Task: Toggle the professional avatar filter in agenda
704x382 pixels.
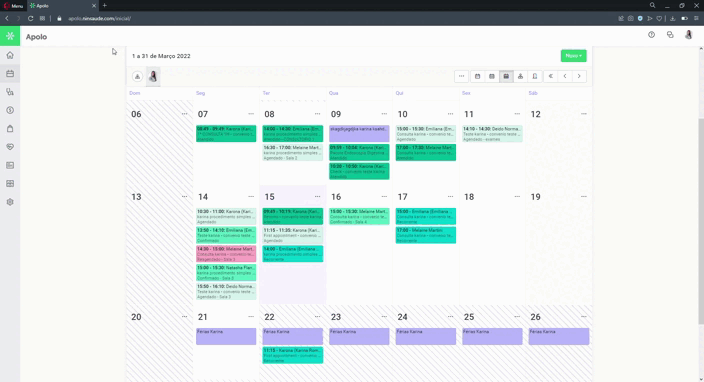Action: [x=153, y=76]
